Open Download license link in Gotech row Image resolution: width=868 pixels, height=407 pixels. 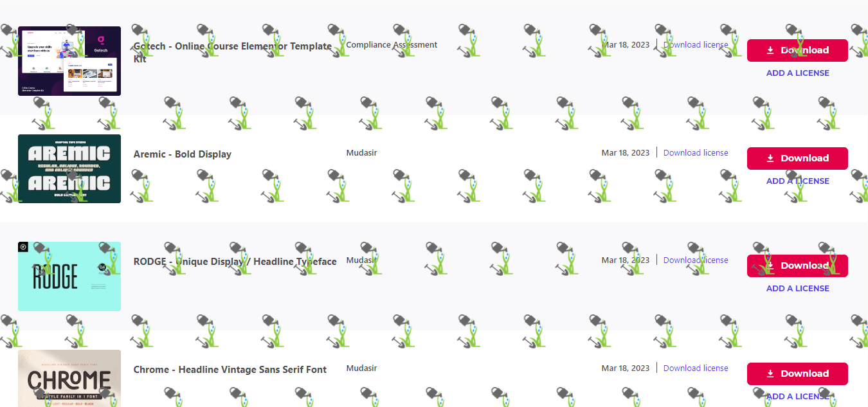[x=696, y=45]
